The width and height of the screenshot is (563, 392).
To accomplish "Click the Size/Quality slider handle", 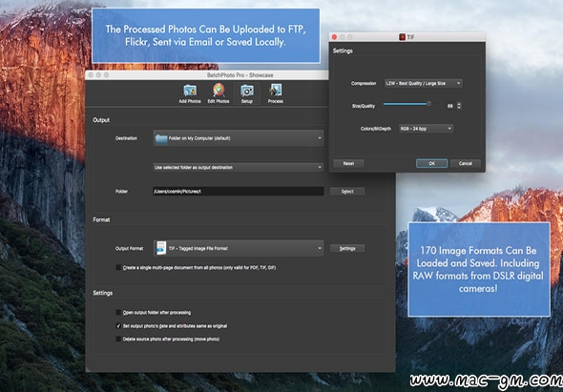I will (428, 104).
